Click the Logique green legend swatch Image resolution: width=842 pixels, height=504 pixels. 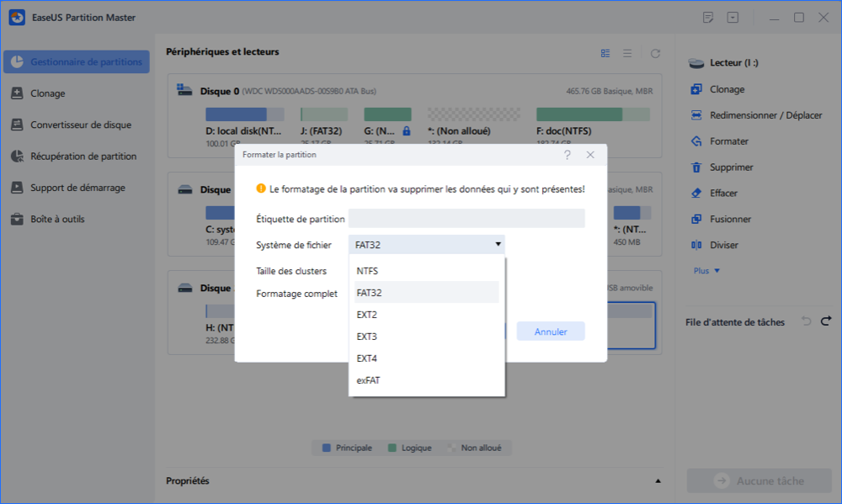pos(392,448)
